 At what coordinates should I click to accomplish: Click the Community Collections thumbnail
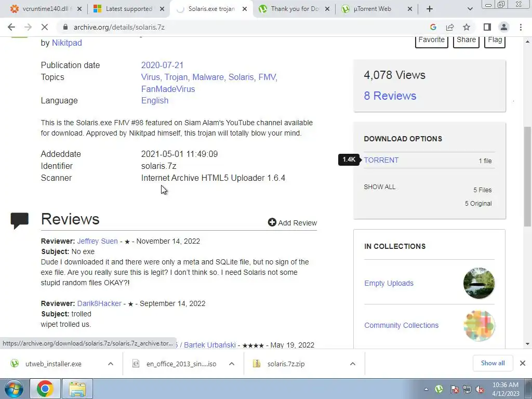[x=479, y=325]
